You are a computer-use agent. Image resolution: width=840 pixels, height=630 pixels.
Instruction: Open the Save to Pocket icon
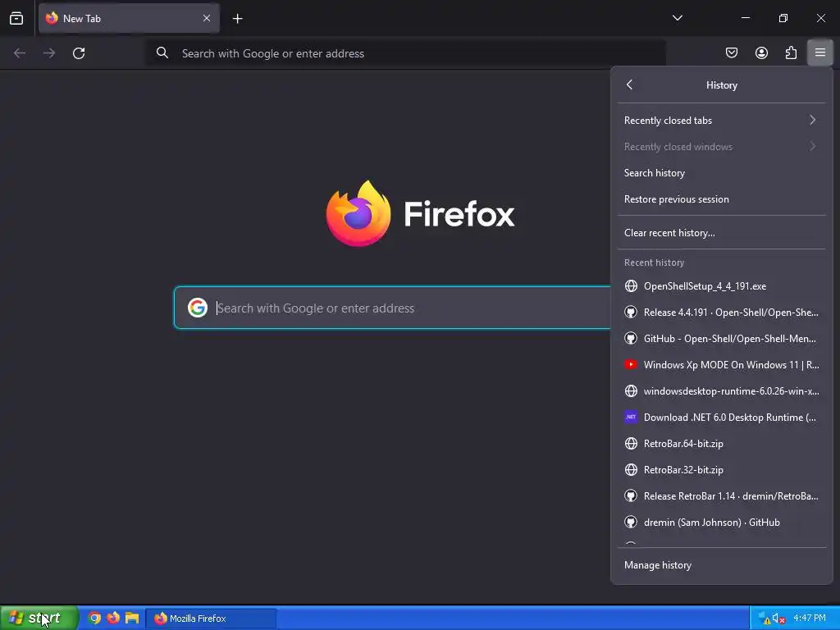coord(732,52)
